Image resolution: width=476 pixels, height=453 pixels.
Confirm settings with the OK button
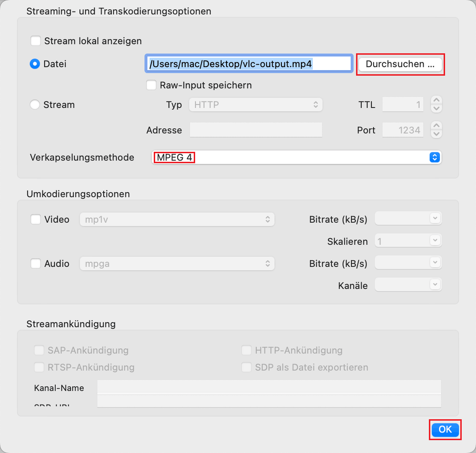point(445,429)
